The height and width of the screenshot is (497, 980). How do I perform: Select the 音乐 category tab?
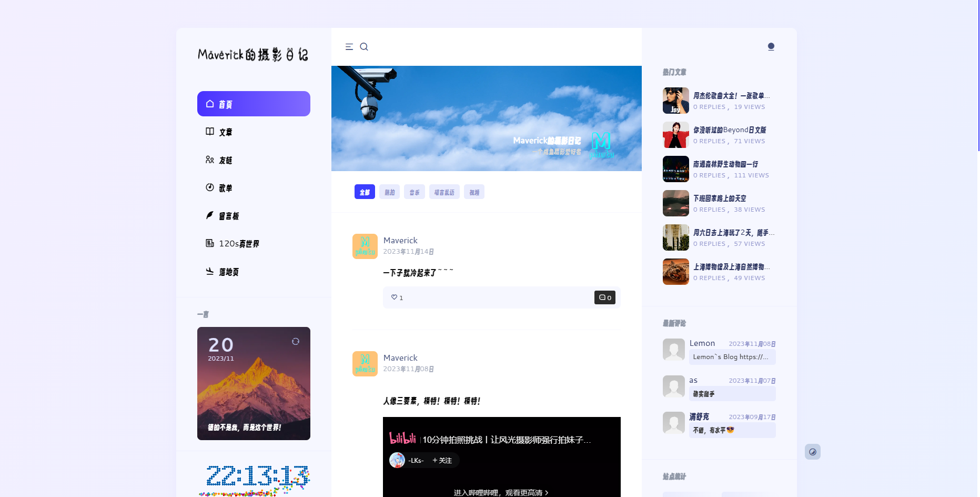(x=414, y=192)
